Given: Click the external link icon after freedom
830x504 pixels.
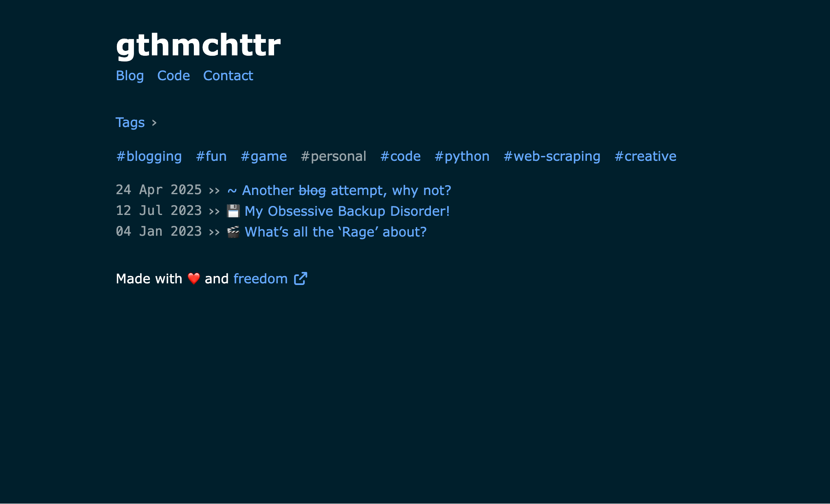Looking at the screenshot, I should pyautogui.click(x=301, y=279).
